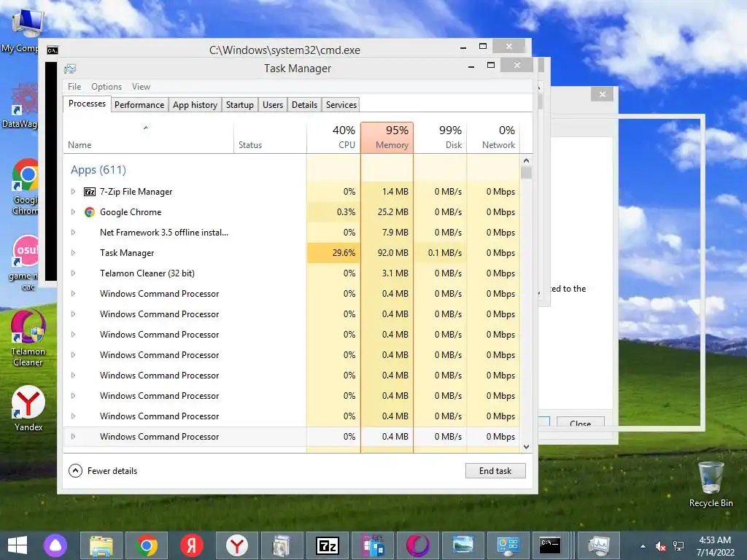
Task: Click the Google Chrome process icon in list
Action: pos(89,212)
